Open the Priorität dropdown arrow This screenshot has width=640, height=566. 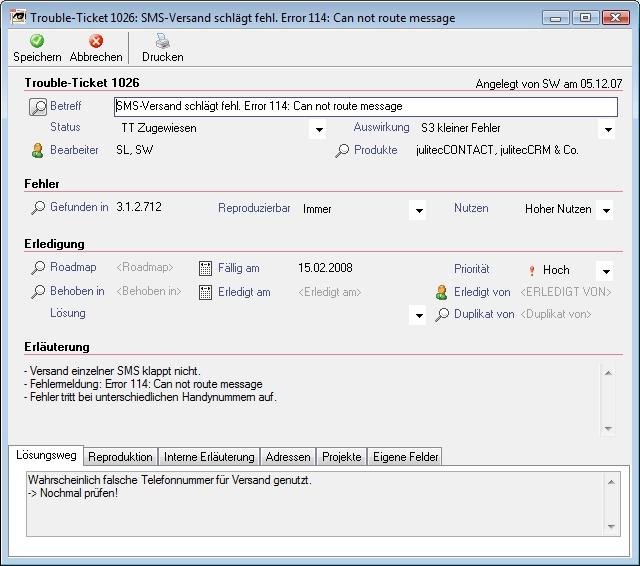pyautogui.click(x=604, y=271)
